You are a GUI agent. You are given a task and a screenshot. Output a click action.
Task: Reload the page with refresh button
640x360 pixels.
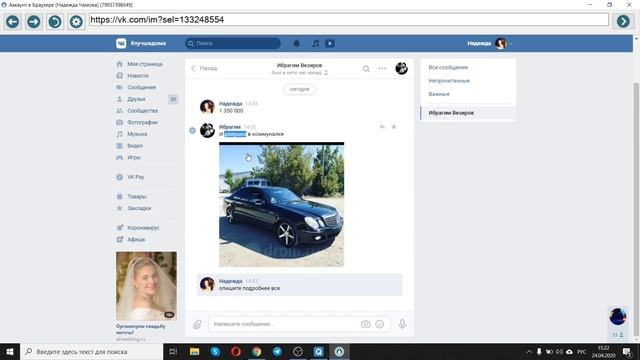[55, 21]
